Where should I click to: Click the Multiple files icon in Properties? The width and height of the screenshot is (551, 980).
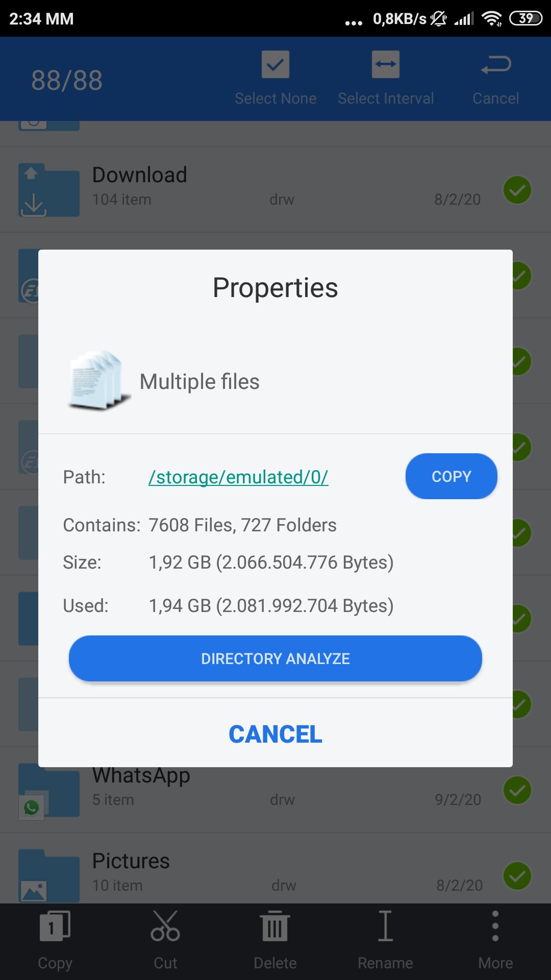coord(98,381)
